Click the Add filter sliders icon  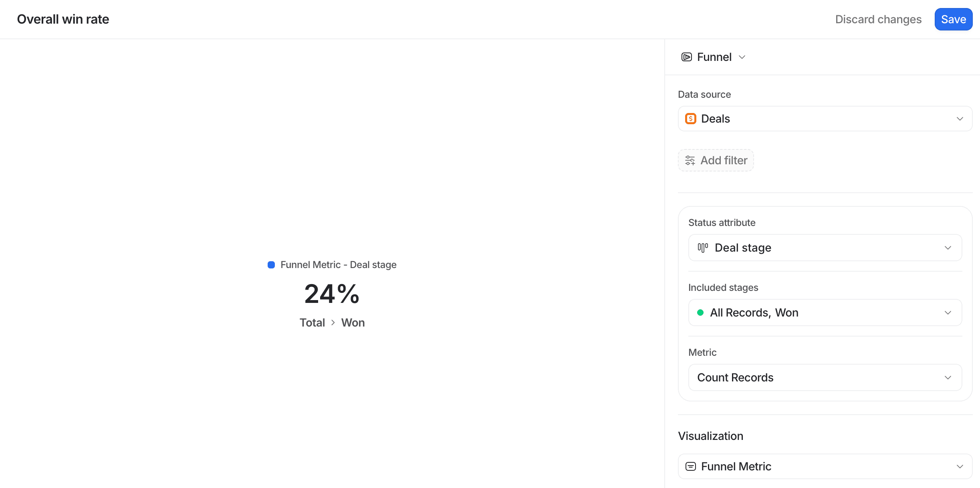coord(690,160)
